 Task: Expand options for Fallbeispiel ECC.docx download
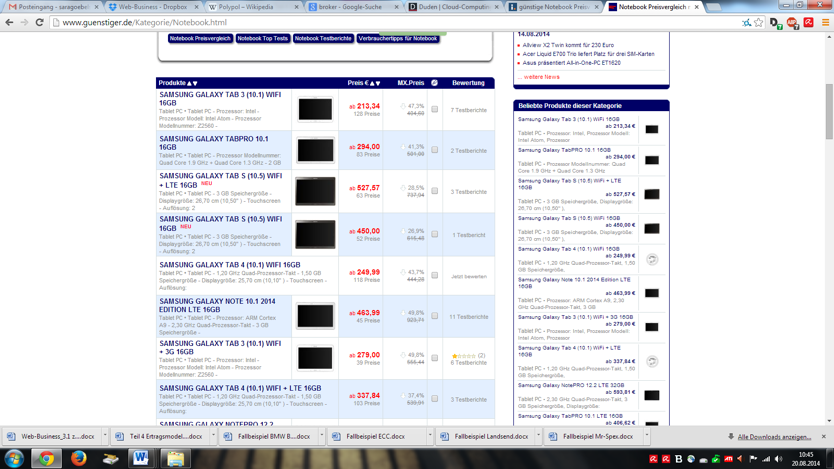[430, 437]
